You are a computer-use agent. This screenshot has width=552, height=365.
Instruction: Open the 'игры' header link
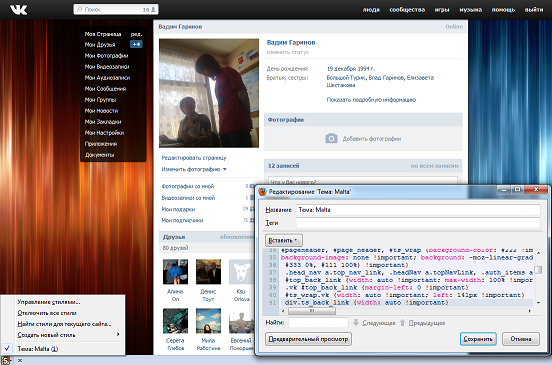[x=442, y=10]
